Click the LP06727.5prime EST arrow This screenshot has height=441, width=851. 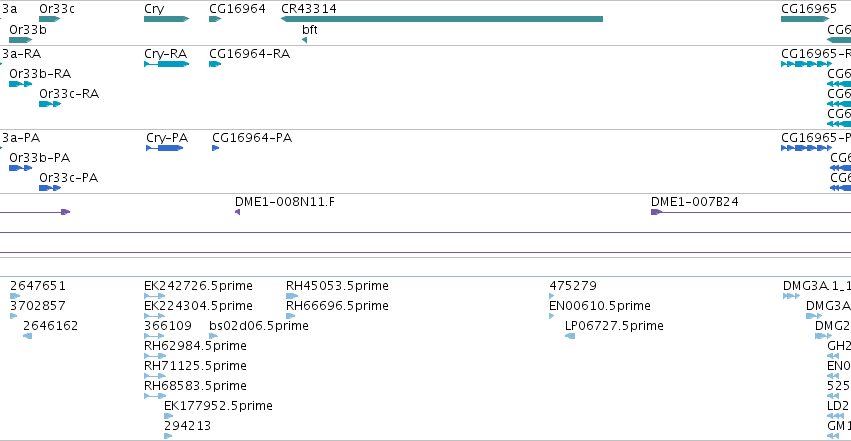click(x=570, y=336)
